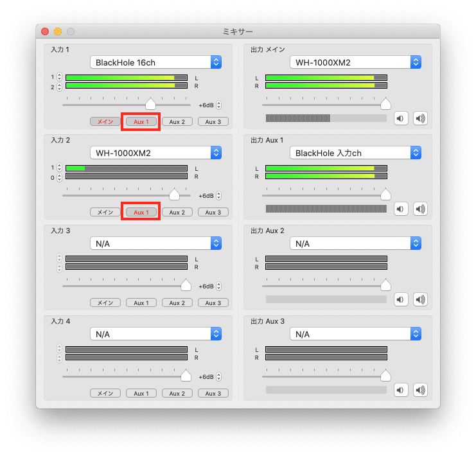Click loud speaker icon in 出力 Aux 1
Viewport: 476px width, 456px height.
420,209
